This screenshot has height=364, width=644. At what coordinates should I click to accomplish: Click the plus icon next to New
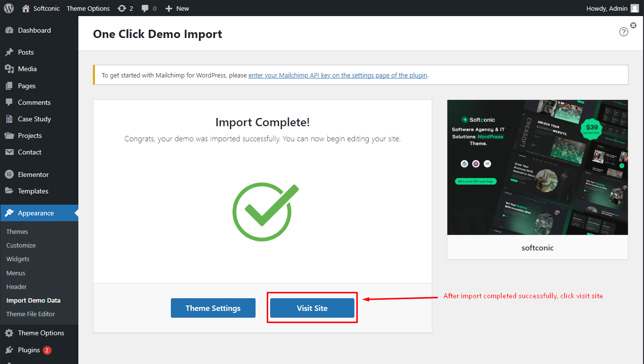coord(168,8)
